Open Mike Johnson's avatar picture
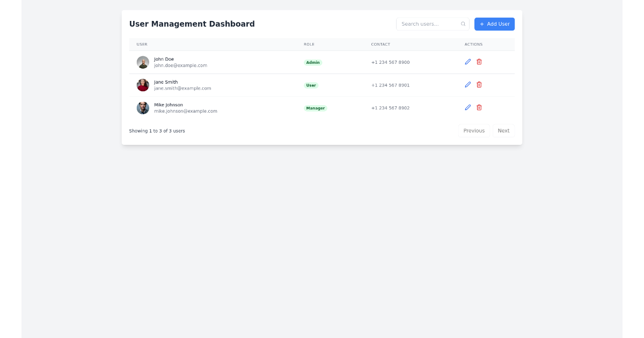The width and height of the screenshot is (644, 338). click(143, 108)
